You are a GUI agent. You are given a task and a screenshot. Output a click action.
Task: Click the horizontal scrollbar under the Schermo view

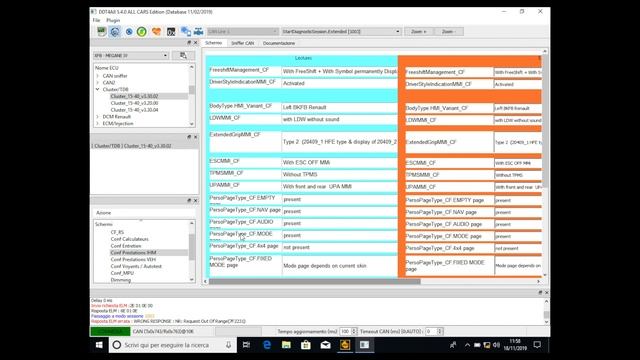315,281
